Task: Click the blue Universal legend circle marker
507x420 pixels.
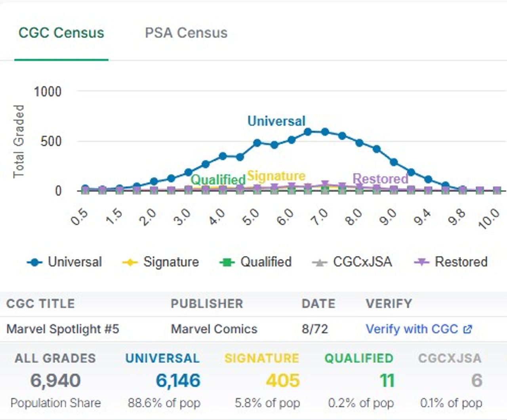Action: tap(34, 262)
